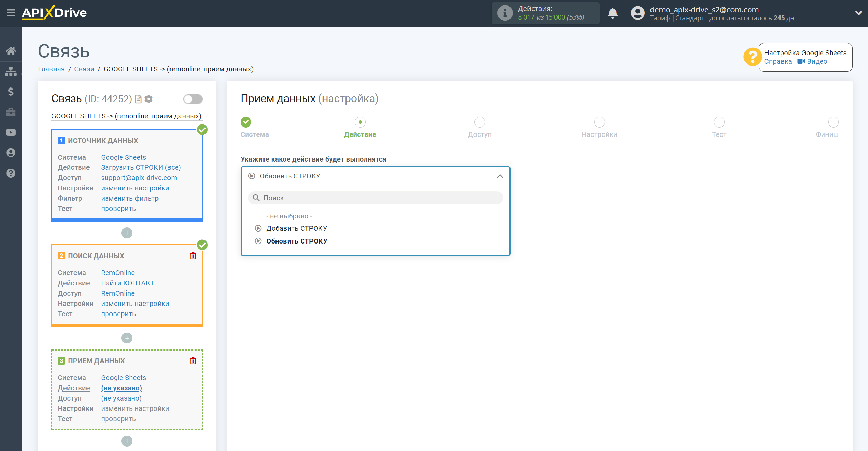This screenshot has height=451, width=868.
Task: Copy connection via document icon
Action: [138, 99]
